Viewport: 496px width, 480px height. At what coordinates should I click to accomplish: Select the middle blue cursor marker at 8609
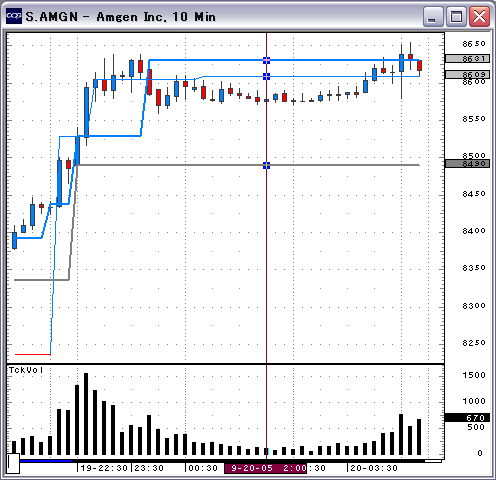tap(266, 76)
